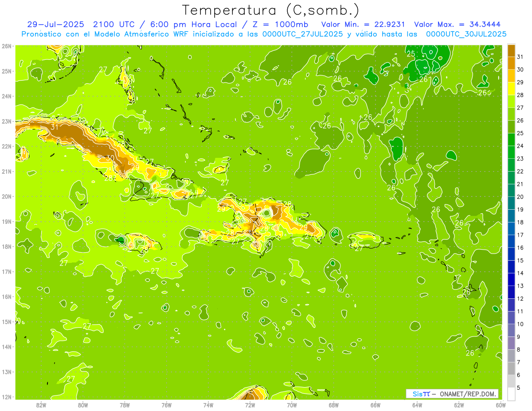Click the '74W' longitude axis label

tap(208, 405)
